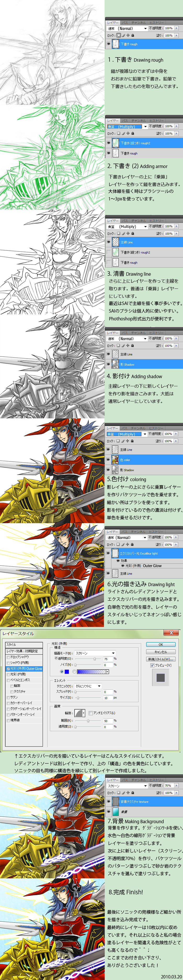Enable サテン checkbox in the style list
The image size is (183, 980).
8,697
